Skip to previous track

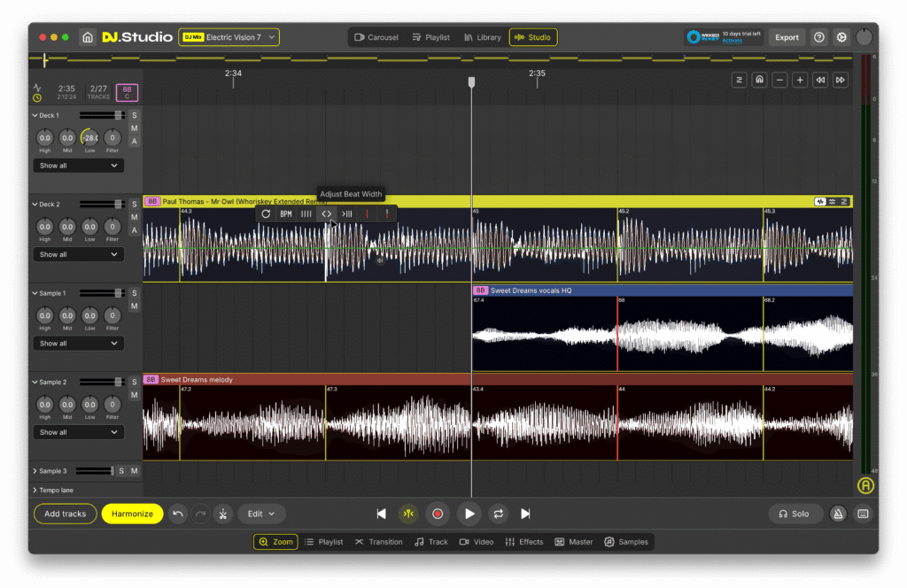[x=381, y=514]
